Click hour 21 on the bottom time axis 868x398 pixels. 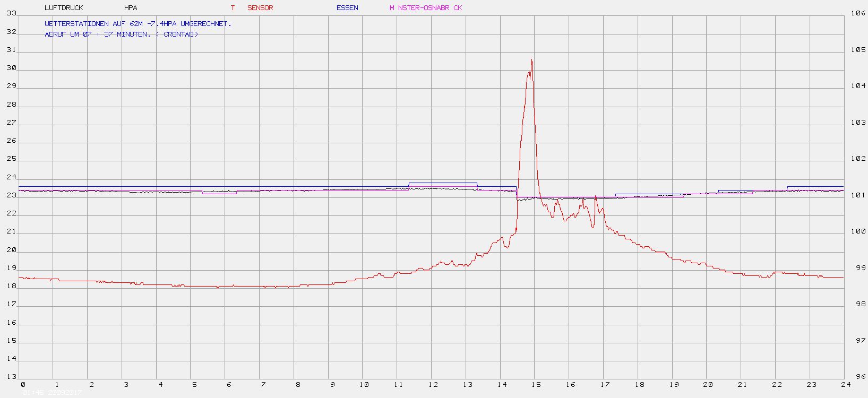[742, 384]
